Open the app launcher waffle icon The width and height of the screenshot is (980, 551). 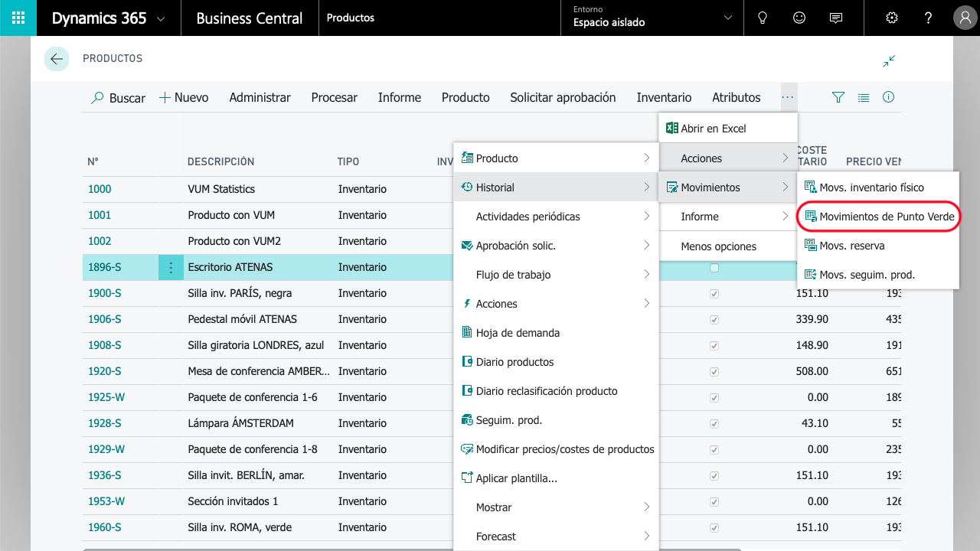[x=18, y=18]
